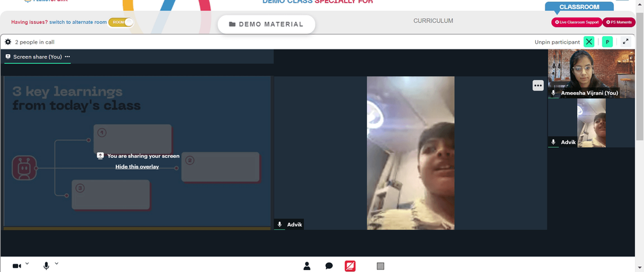Click the robot icon on the shared slide
The image size is (644, 272).
(24, 168)
